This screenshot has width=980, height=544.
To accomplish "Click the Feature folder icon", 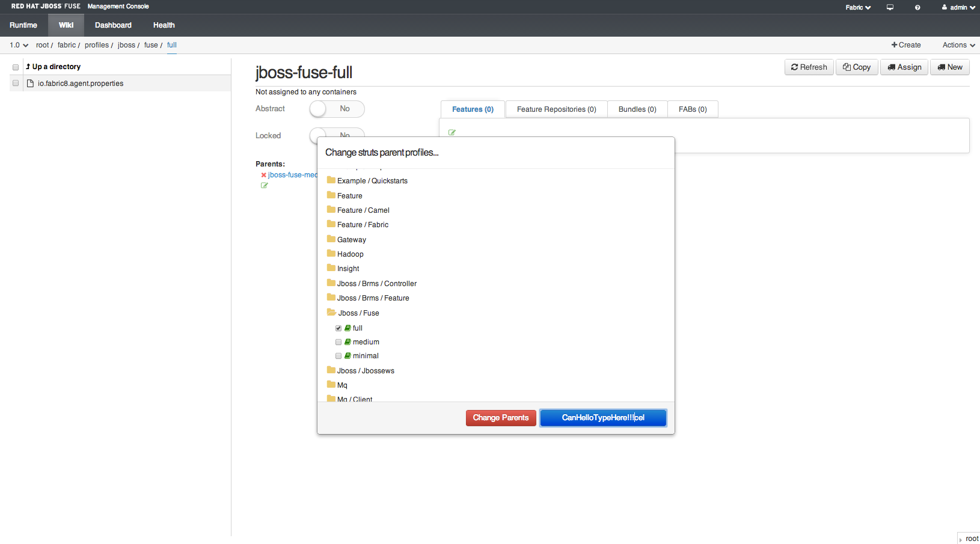I will pyautogui.click(x=331, y=195).
